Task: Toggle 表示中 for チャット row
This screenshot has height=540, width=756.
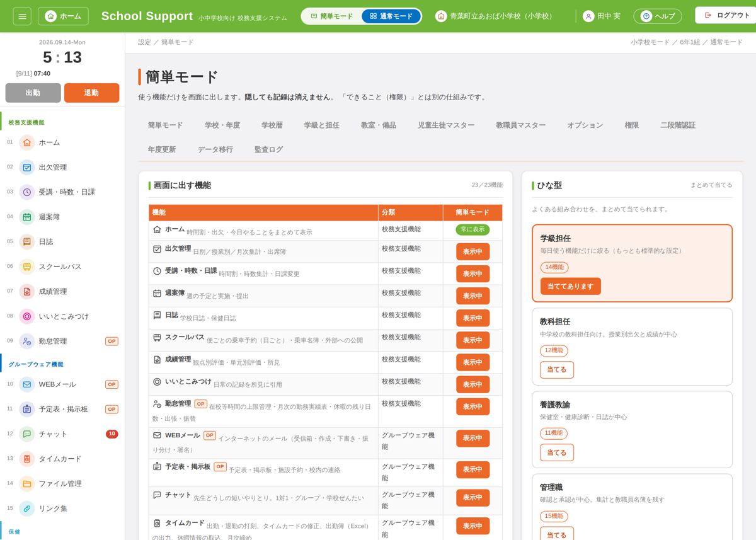Action: pos(472,498)
